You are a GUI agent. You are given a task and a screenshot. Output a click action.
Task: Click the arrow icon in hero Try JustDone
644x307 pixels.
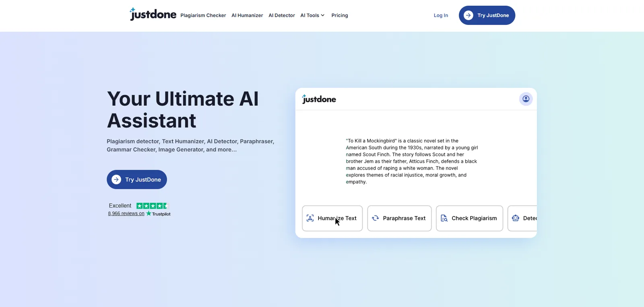coord(116,179)
